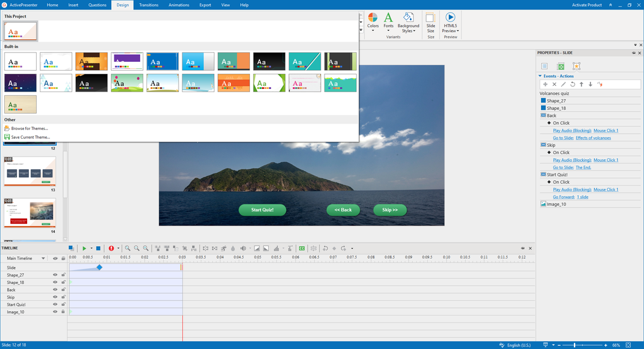Image resolution: width=644 pixels, height=349 pixels.
Task: Open the Interactivity tab with star icon
Action: [x=576, y=66]
